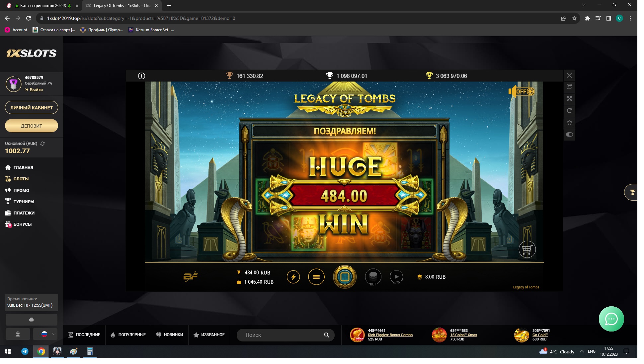Toggle the sound OFF switch
This screenshot has height=364, width=644.
(522, 91)
